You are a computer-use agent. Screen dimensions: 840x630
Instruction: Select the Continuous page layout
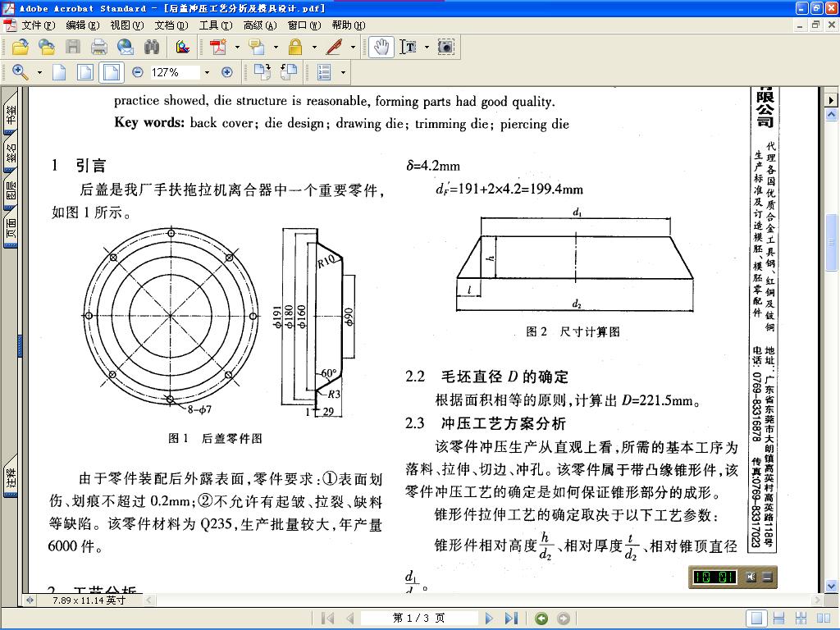click(778, 619)
